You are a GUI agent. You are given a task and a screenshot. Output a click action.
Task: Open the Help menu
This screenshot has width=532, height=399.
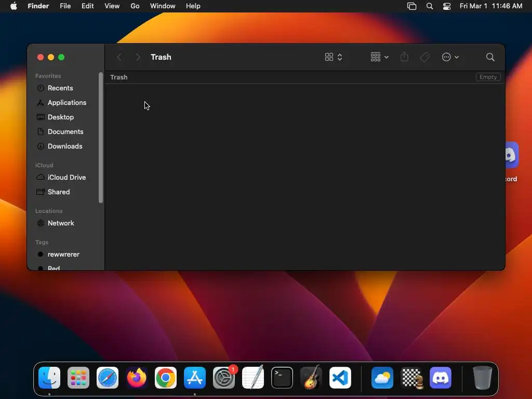point(193,6)
